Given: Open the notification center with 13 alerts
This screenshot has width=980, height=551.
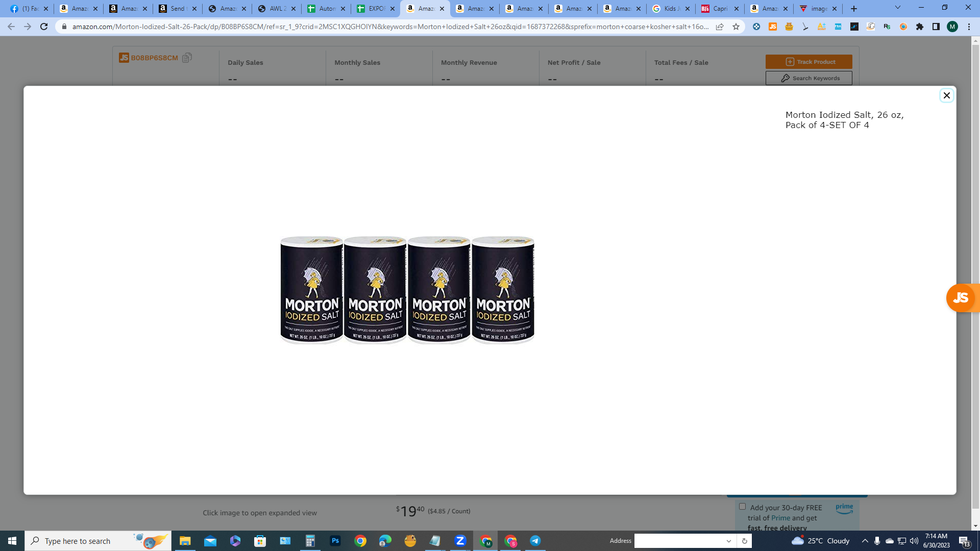Looking at the screenshot, I should click(x=964, y=541).
